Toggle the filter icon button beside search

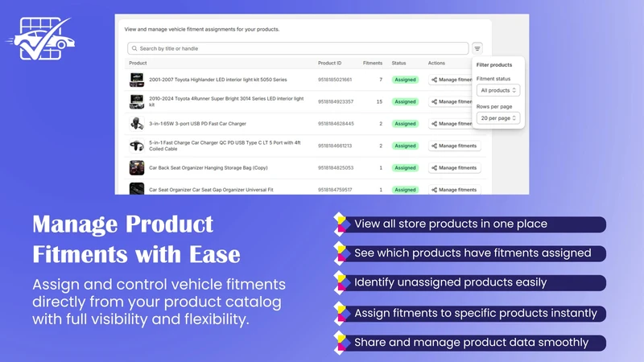[x=477, y=48]
